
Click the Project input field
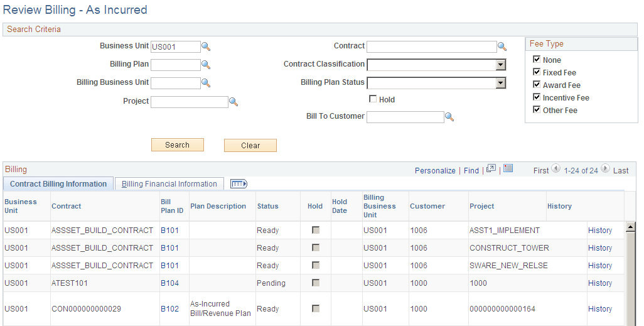point(190,102)
